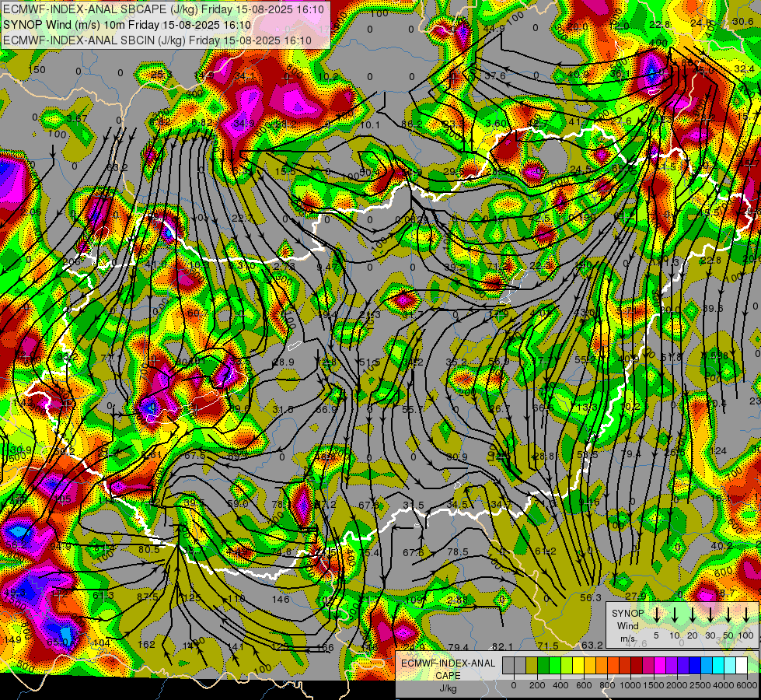This screenshot has width=761, height=700.
Task: Click the 'm/s' unit in the wind legend
Action: (627, 639)
